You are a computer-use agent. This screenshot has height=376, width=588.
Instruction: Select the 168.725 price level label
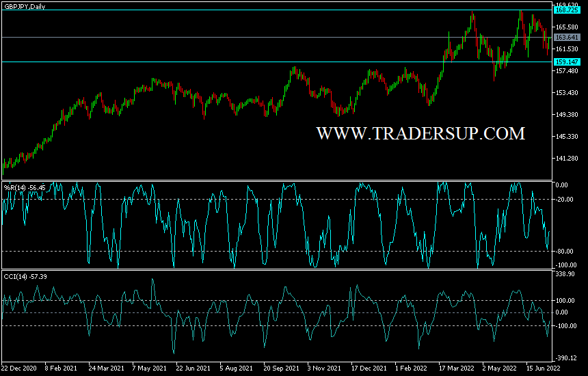pyautogui.click(x=567, y=10)
